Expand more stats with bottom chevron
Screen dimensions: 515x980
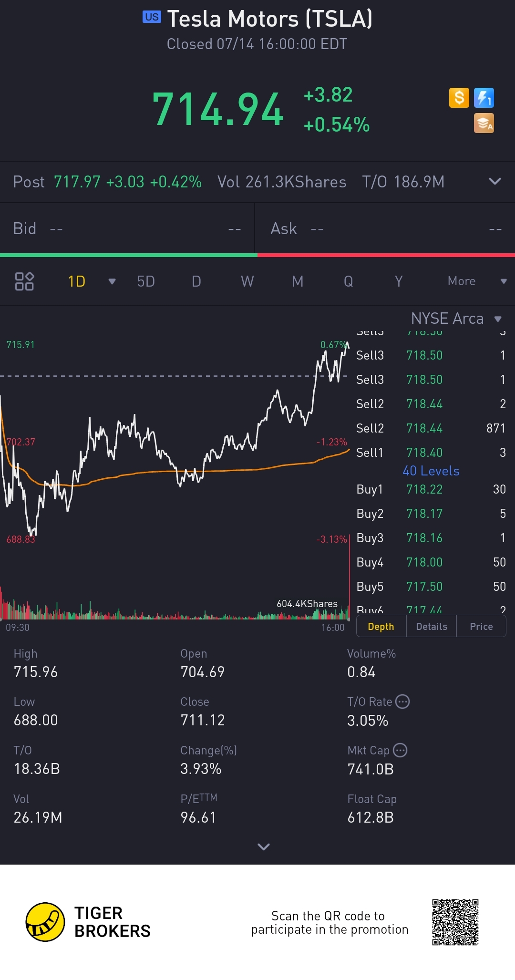pyautogui.click(x=264, y=846)
